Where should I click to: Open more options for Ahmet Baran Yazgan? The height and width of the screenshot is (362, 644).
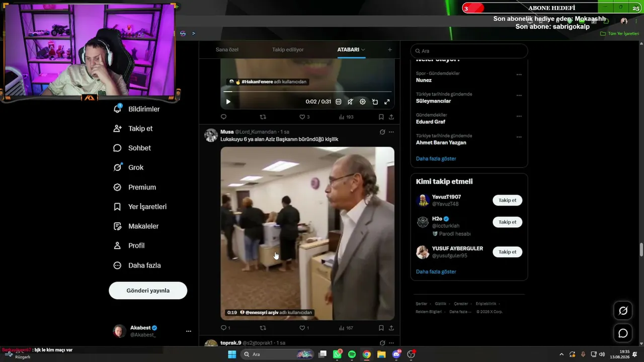519,137
